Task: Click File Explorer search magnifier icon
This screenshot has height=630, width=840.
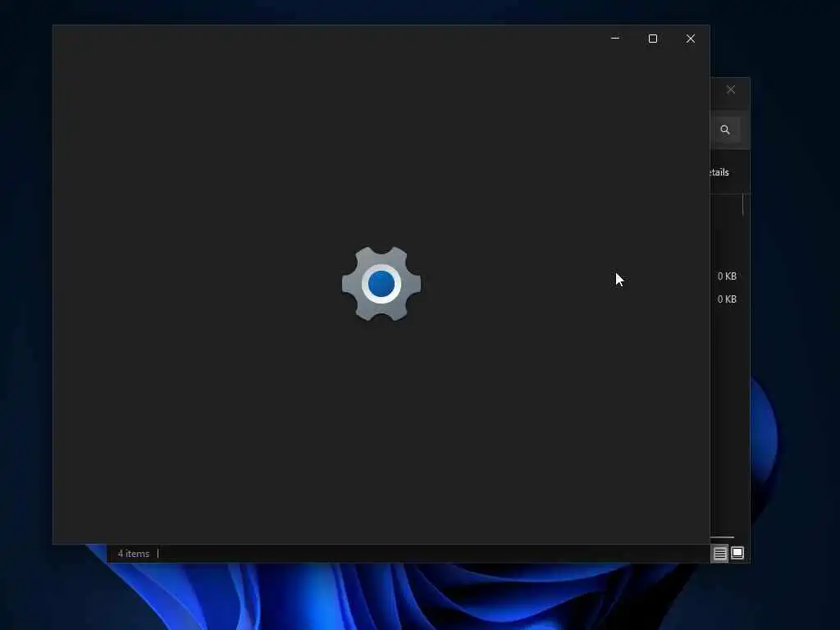Action: point(725,130)
